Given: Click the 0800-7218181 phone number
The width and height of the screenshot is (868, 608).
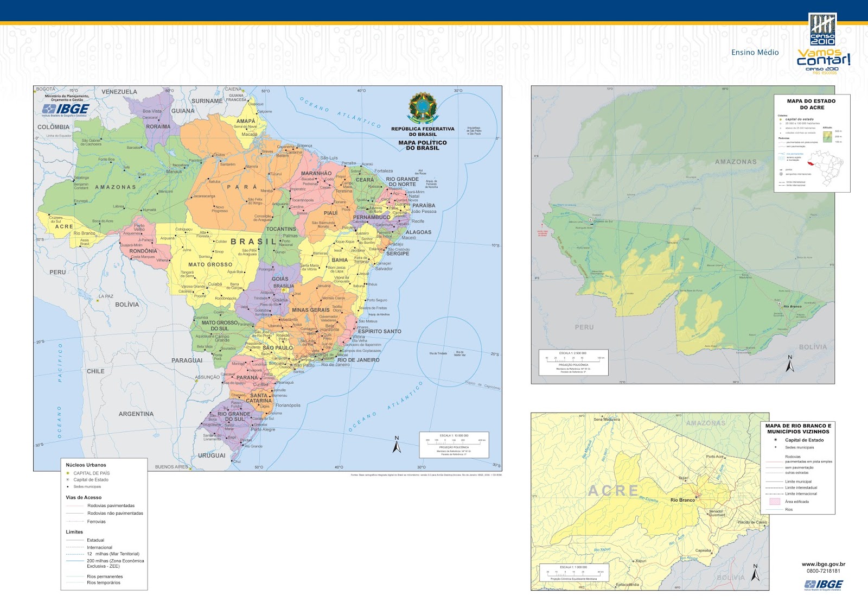Looking at the screenshot, I should [x=824, y=572].
